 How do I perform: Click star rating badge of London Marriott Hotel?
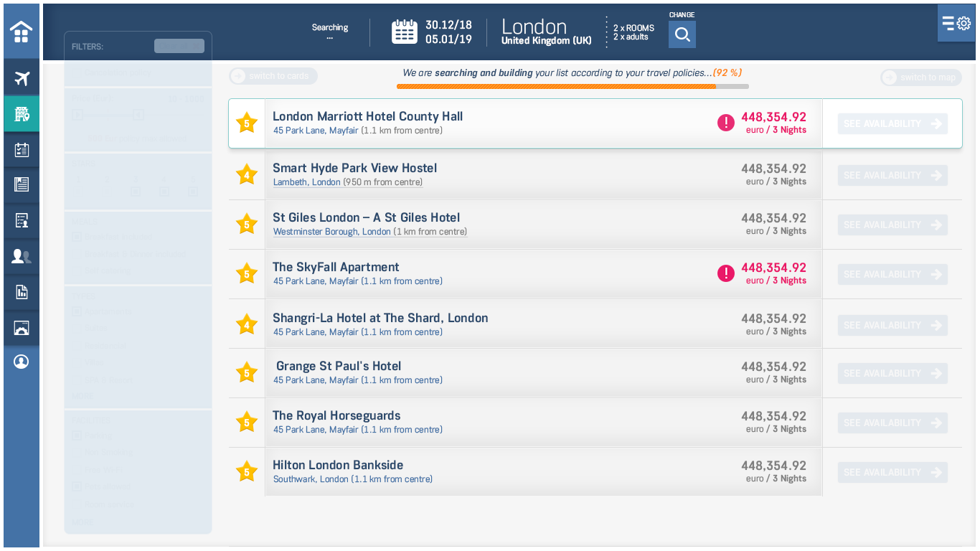[247, 123]
